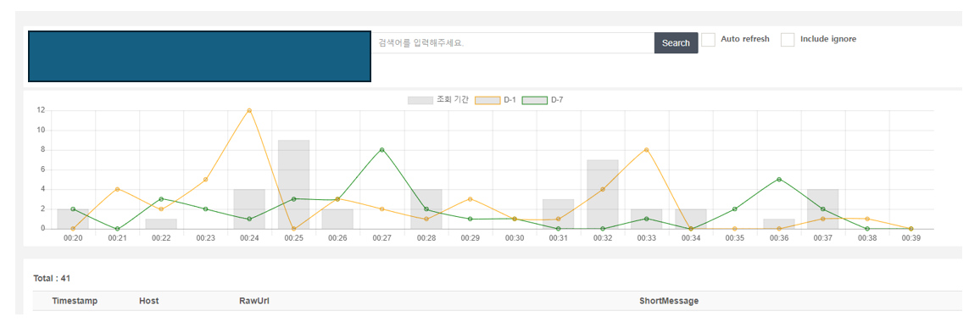Viewport: 980px width, 328px height.
Task: Click the 00:20 axis label
Action: (73, 238)
